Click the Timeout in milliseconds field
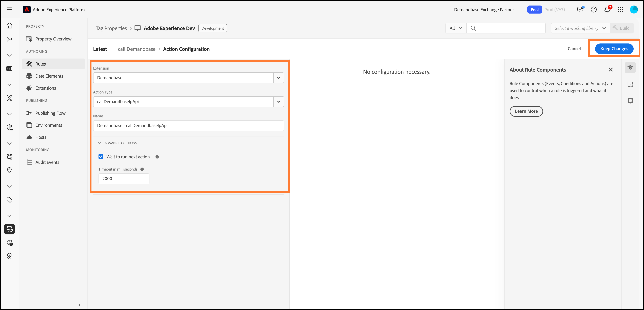The image size is (644, 310). pos(124,178)
